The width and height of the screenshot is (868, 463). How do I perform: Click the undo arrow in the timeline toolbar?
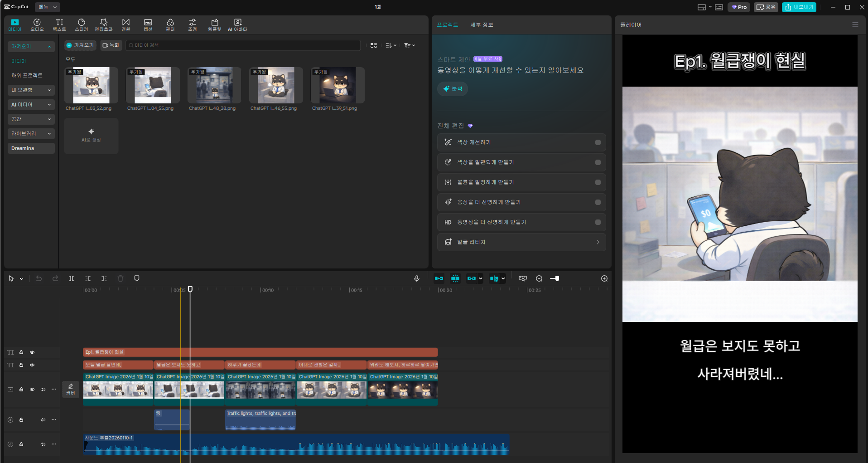pyautogui.click(x=39, y=278)
